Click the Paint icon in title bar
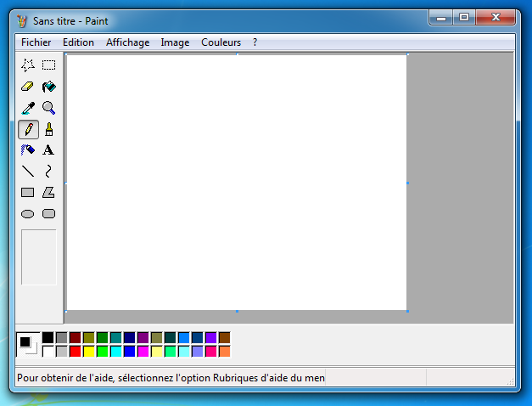This screenshot has height=406, width=532. pyautogui.click(x=22, y=21)
